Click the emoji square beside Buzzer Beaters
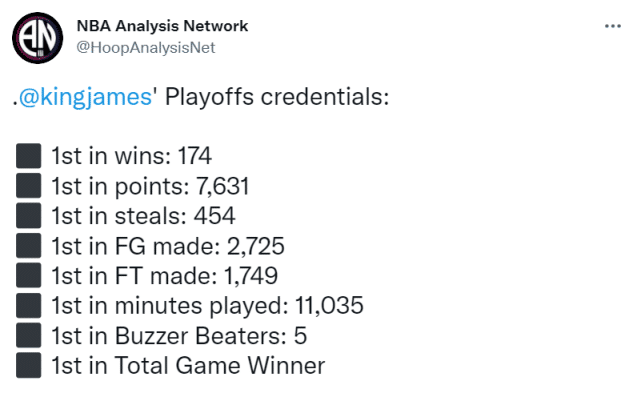Image resolution: width=641 pixels, height=397 pixels. (x=29, y=335)
